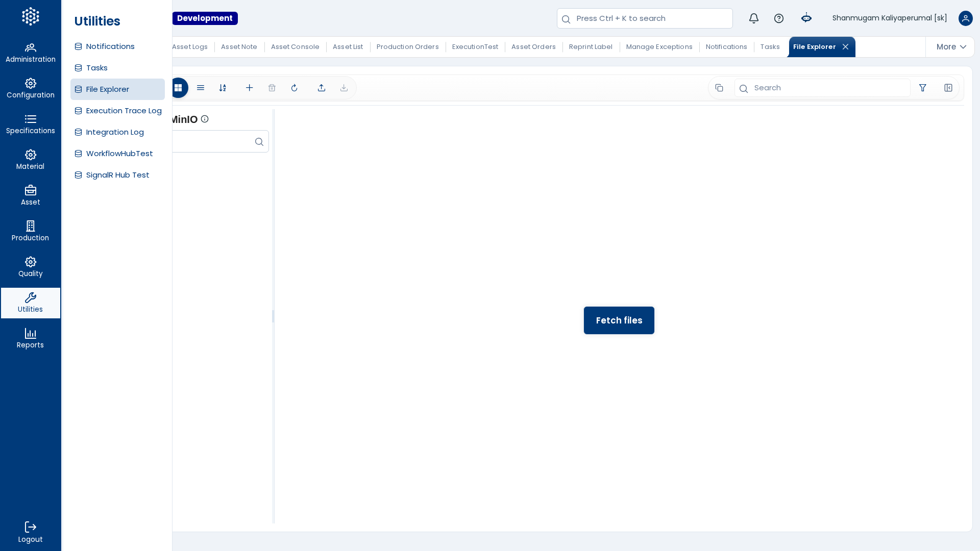980x551 pixels.
Task: Open the Specifications module
Action: coord(31,124)
